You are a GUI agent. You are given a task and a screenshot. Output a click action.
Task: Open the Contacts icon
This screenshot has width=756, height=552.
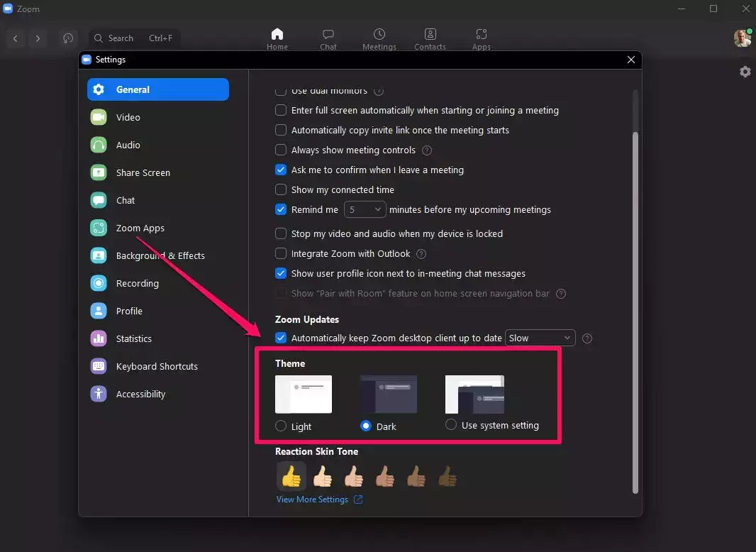[x=430, y=34]
